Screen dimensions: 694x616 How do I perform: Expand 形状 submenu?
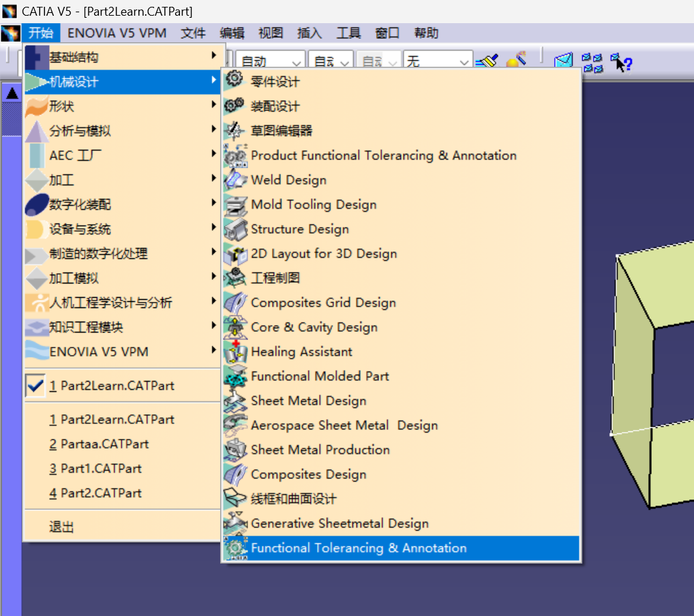(x=123, y=106)
